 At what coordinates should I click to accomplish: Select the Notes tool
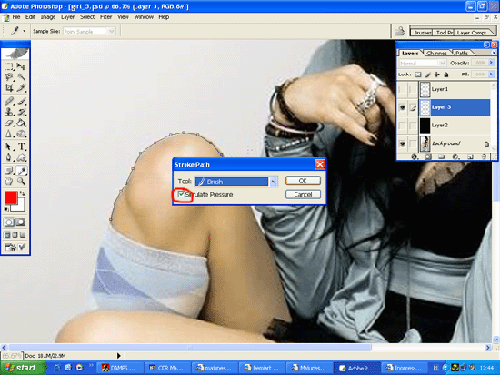(x=9, y=171)
